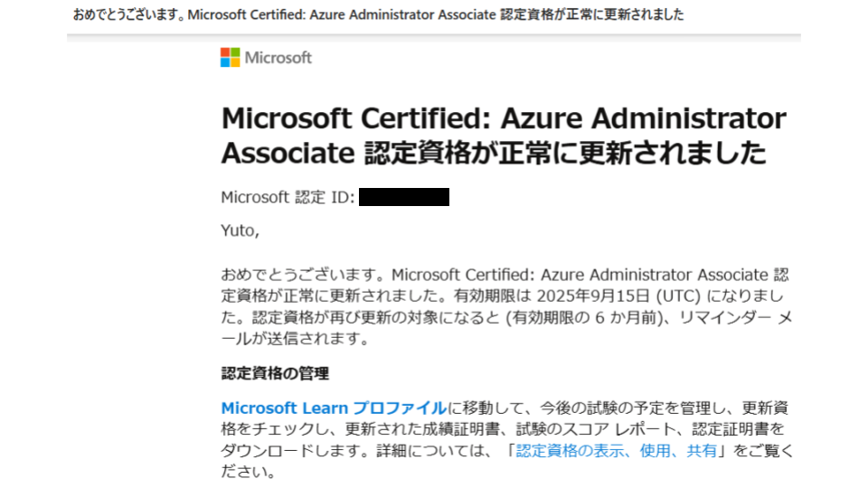Click the bold 認定資格の管理 section heading
This screenshot has width=868, height=488.
click(x=275, y=372)
